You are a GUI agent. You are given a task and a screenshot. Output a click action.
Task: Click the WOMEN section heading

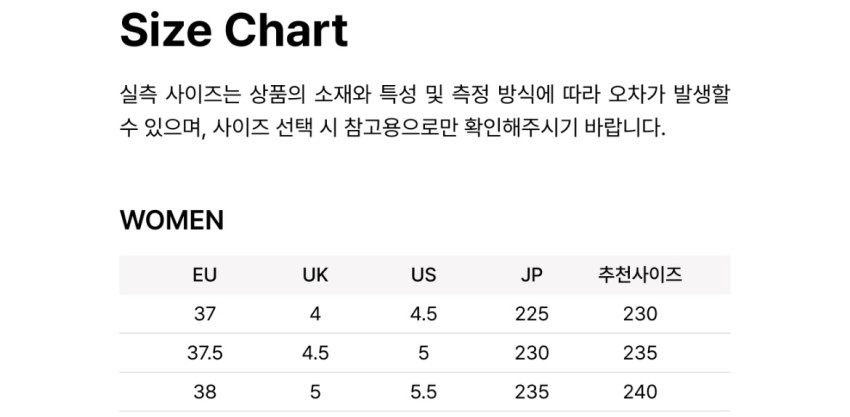click(x=172, y=220)
